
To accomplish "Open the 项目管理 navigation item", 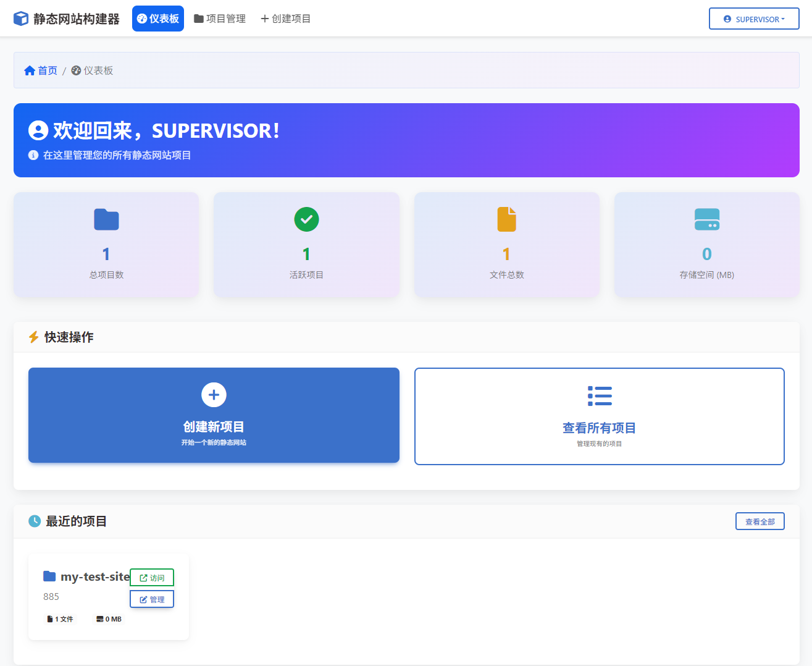I will click(220, 19).
